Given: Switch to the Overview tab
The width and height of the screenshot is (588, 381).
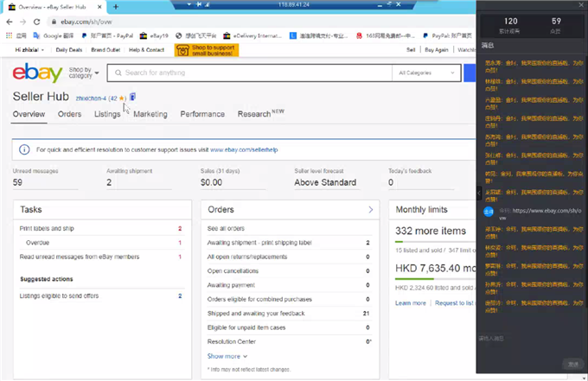Looking at the screenshot, I should pyautogui.click(x=29, y=114).
